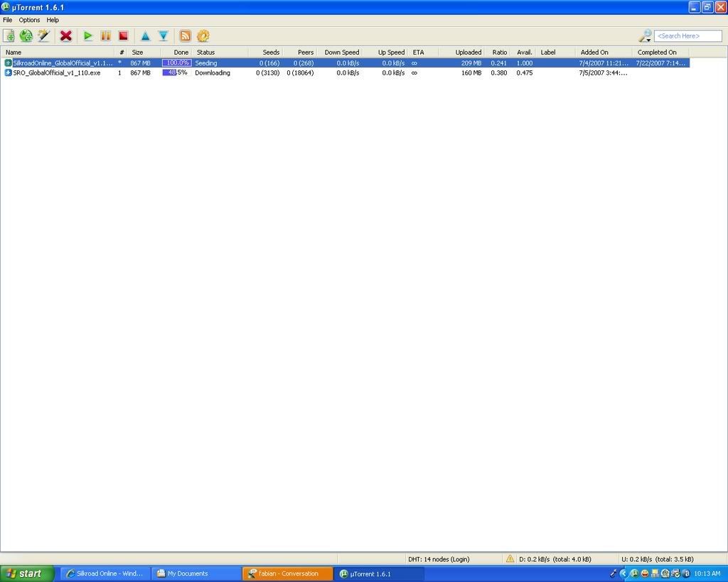
Task: Move torrent down with blue down arrow
Action: [x=163, y=36]
